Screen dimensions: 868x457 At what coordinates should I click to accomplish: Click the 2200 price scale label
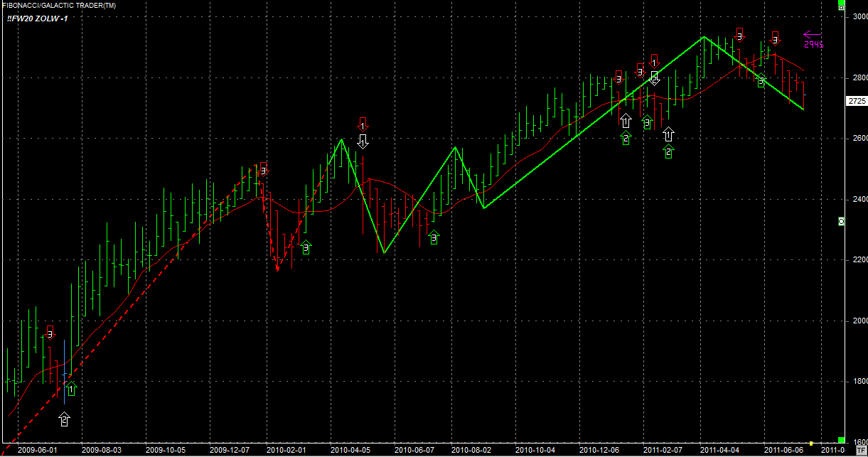coord(859,260)
